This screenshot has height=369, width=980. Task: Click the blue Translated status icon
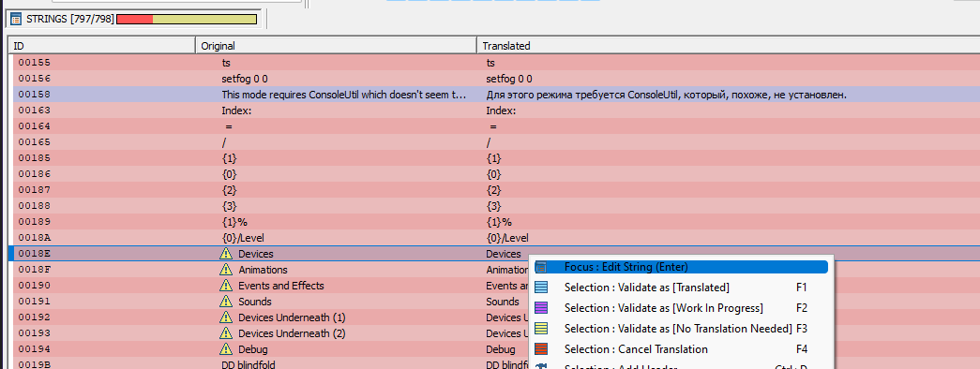click(x=541, y=288)
